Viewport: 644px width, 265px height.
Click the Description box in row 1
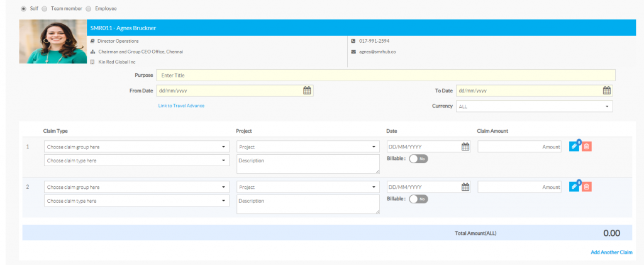pyautogui.click(x=308, y=164)
